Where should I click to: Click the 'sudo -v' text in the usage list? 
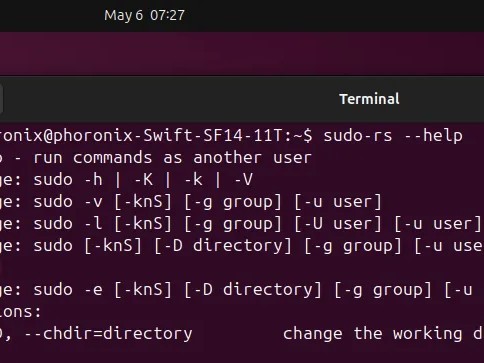click(x=68, y=202)
